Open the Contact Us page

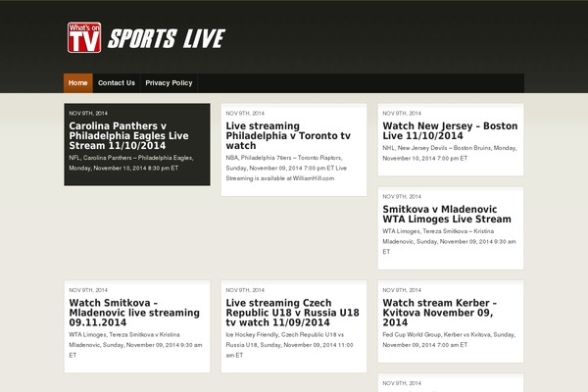(x=117, y=83)
